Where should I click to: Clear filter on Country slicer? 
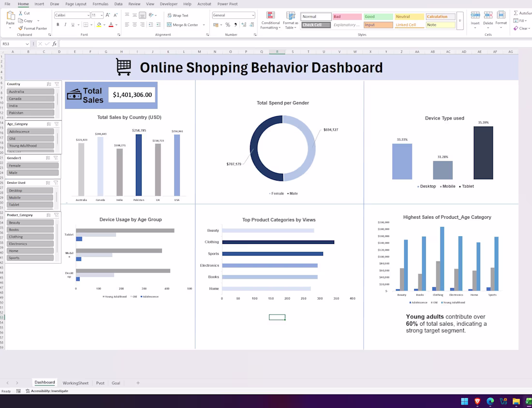tap(57, 84)
